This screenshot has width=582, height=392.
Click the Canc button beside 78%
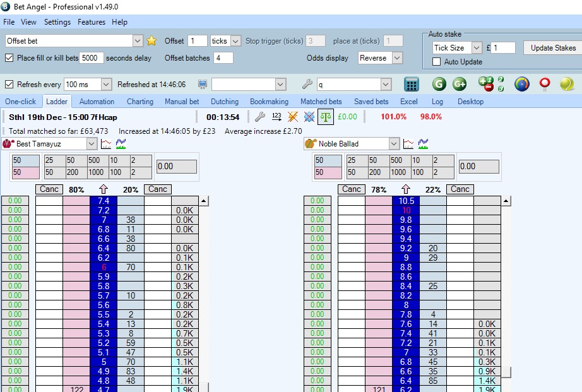click(352, 189)
